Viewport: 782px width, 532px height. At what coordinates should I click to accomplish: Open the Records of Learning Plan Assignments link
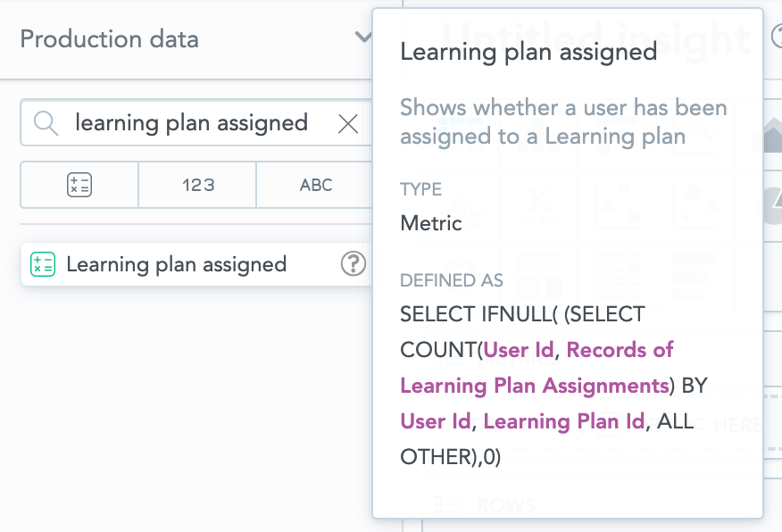click(620, 350)
